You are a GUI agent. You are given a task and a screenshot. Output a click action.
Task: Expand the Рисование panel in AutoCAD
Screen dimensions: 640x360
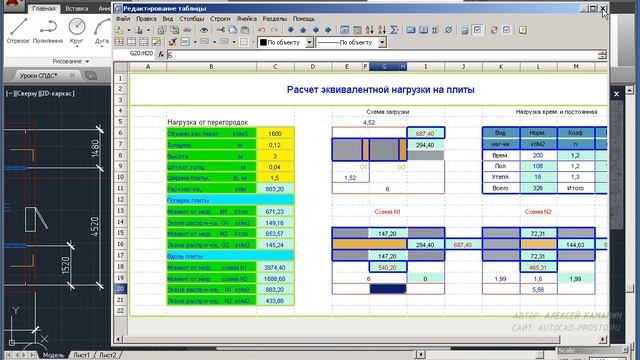coord(71,61)
